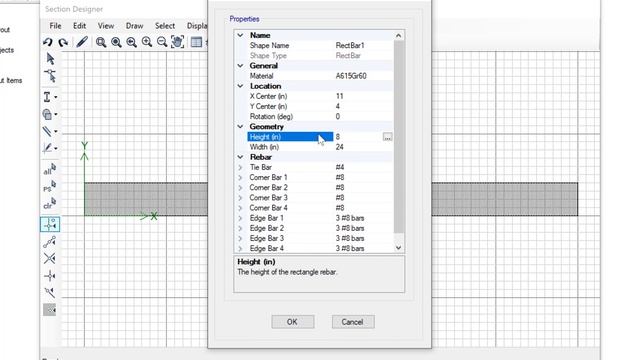
Task: Click the Redo arrow icon
Action: 63,42
